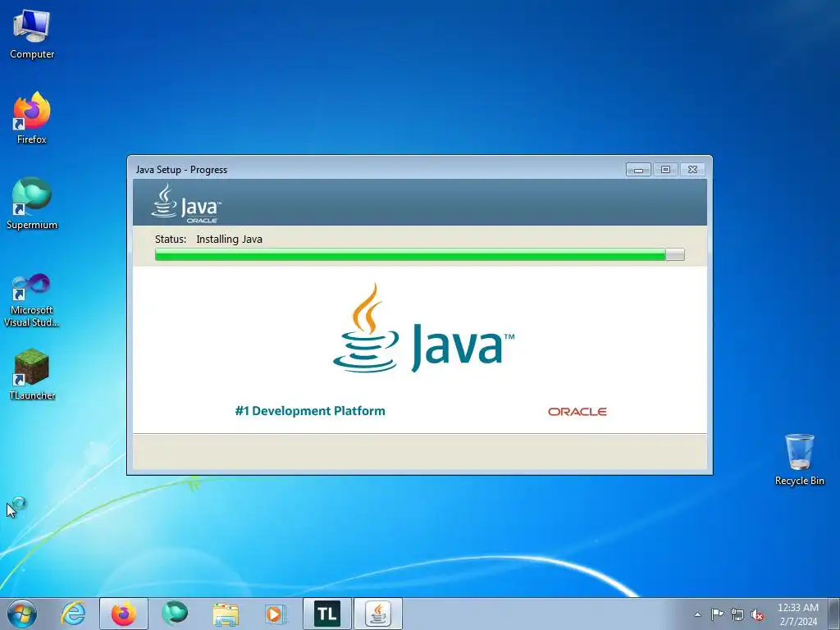Screen dimensions: 840x630
Task: Open Windows Explorer folder in taskbar
Action: click(226, 614)
